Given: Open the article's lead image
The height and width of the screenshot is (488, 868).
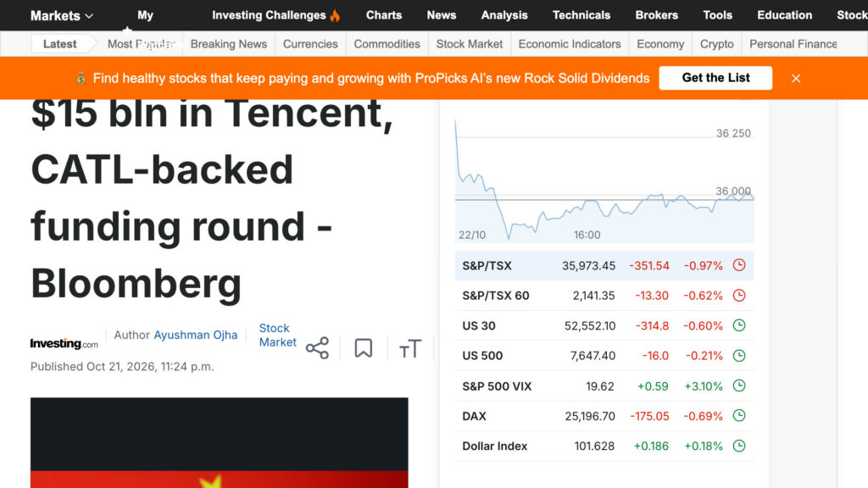Looking at the screenshot, I should (220, 442).
